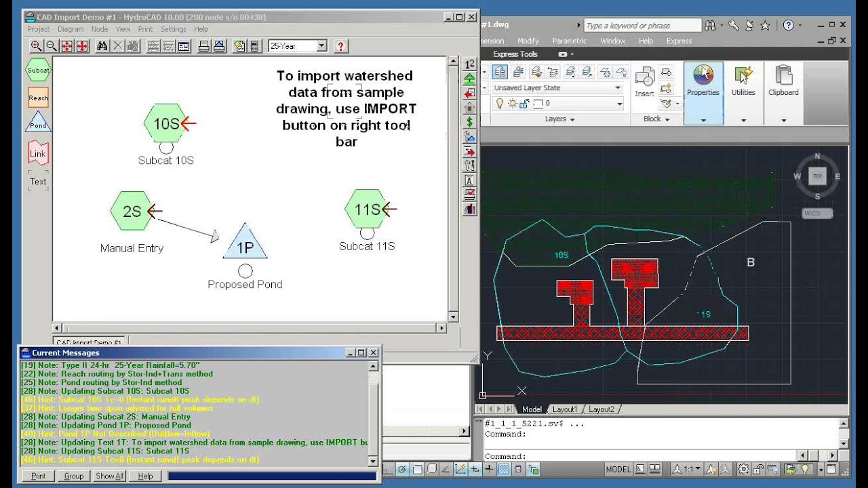Toggle object snap in AutoCAD status bar
The image size is (868, 488).
pyautogui.click(x=417, y=469)
